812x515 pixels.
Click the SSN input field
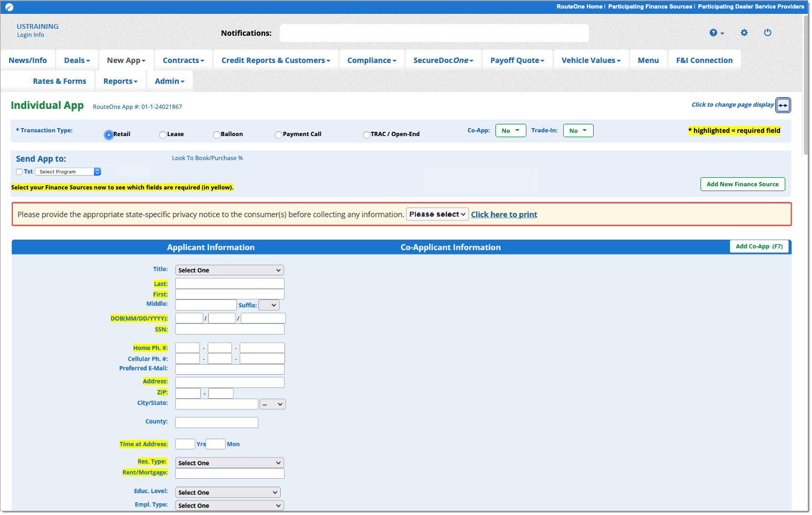(230, 329)
